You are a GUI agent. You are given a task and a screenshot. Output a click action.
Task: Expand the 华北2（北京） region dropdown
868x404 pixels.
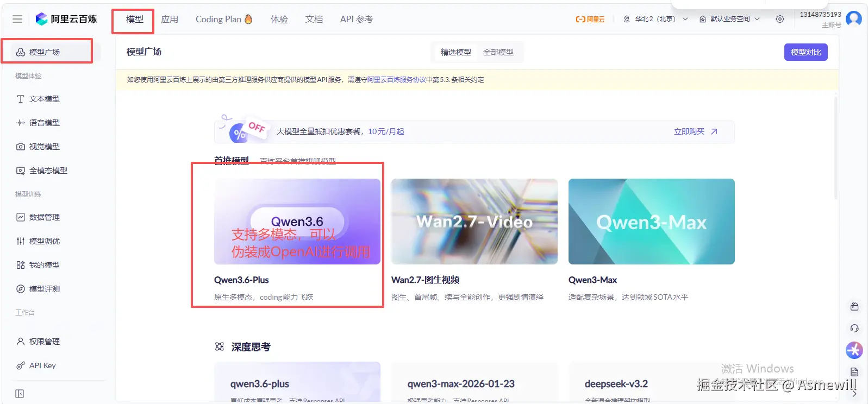(656, 19)
